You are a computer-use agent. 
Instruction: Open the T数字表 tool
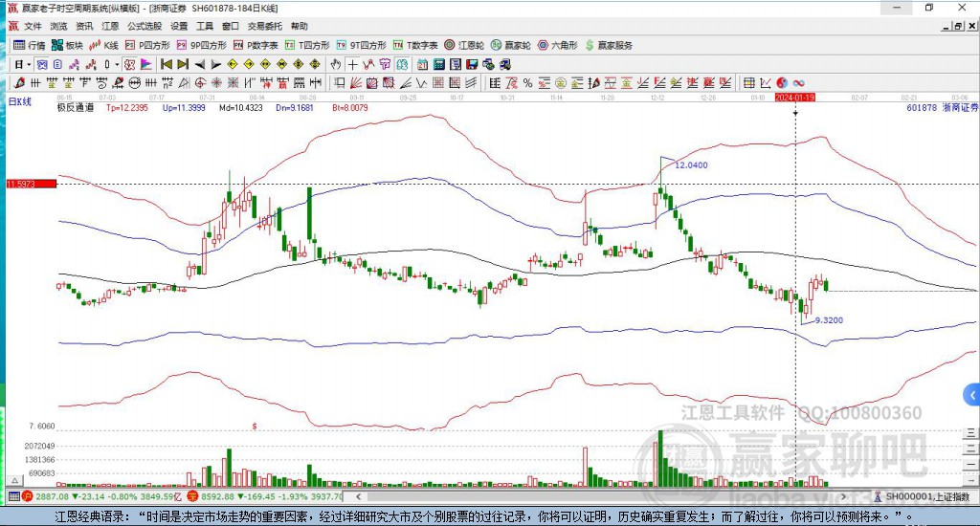(x=415, y=45)
